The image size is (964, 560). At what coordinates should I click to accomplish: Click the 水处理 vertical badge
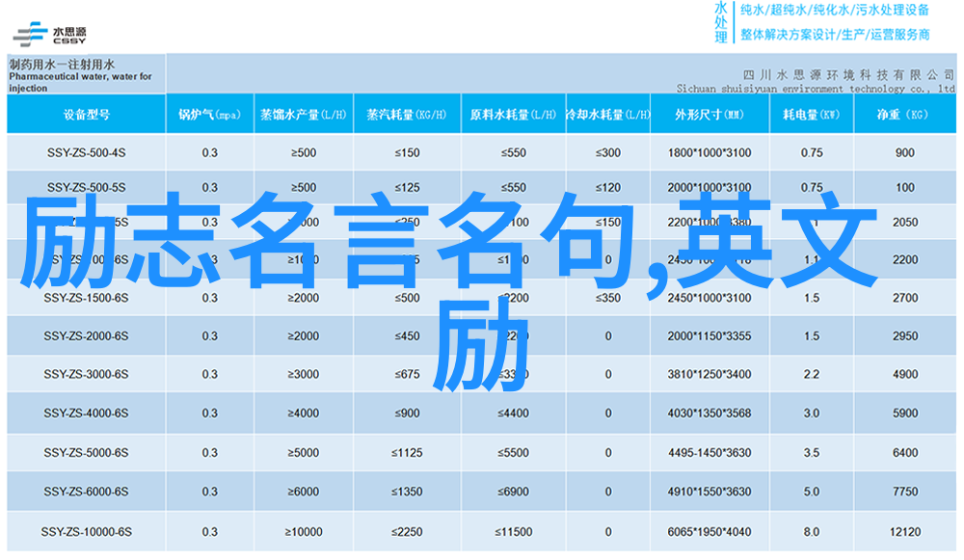(721, 21)
